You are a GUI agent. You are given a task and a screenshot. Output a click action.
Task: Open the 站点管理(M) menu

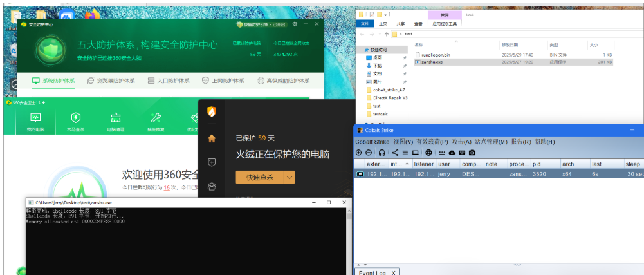tap(492, 142)
